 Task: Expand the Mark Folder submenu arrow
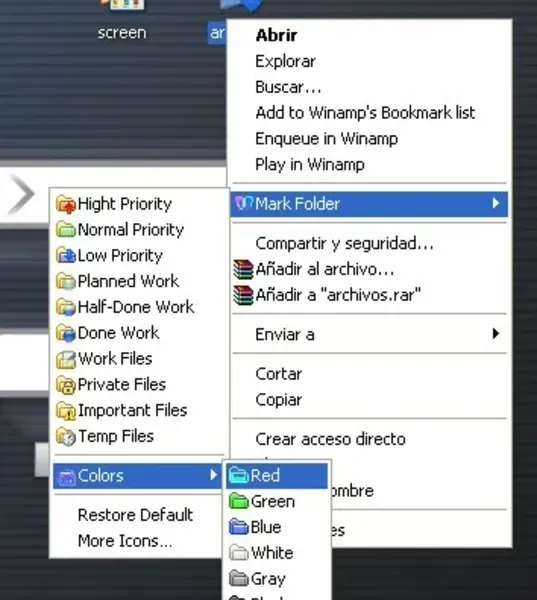[496, 203]
